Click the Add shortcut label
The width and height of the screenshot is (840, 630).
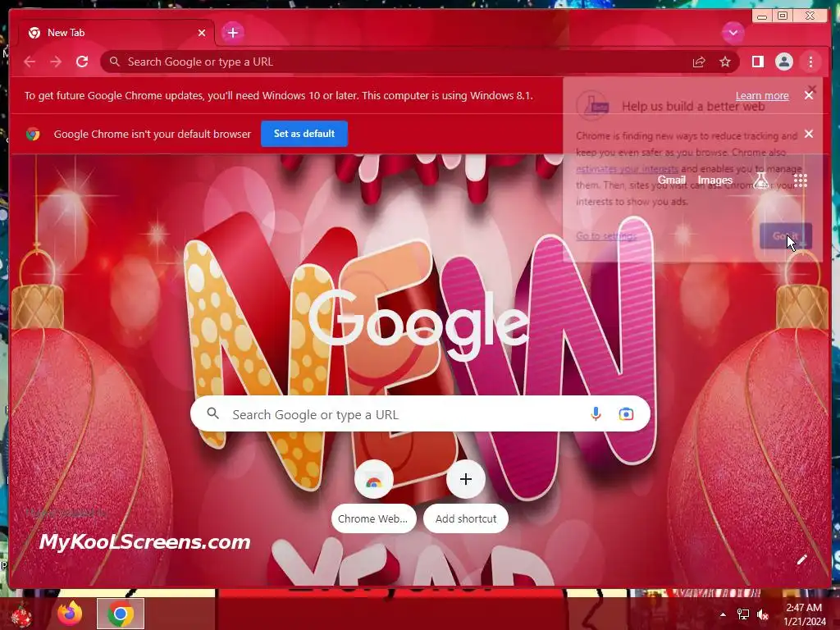466,519
